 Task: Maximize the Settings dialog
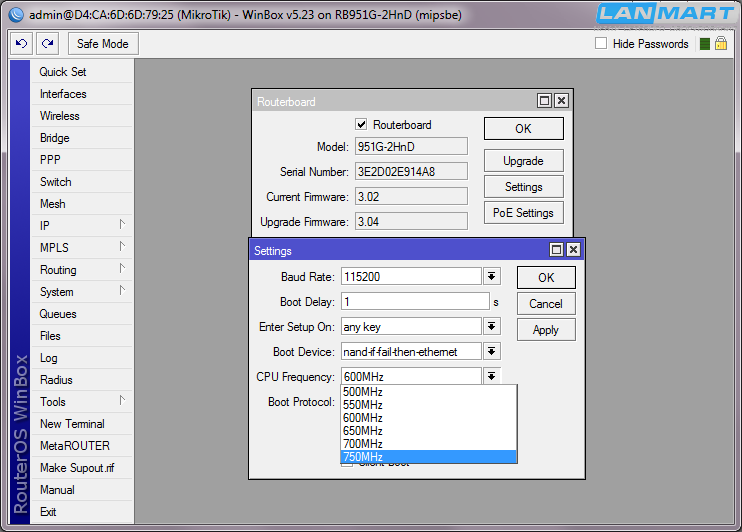556,249
